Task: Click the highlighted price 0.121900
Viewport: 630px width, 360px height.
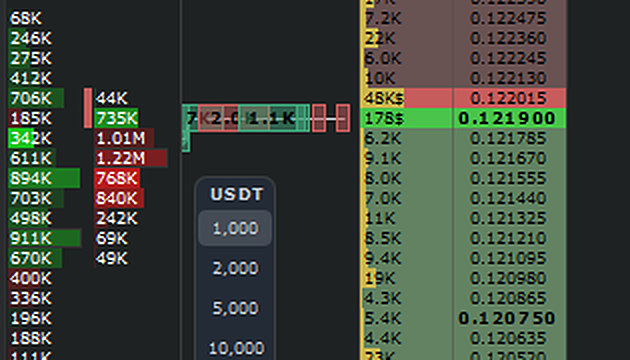Action: [508, 118]
